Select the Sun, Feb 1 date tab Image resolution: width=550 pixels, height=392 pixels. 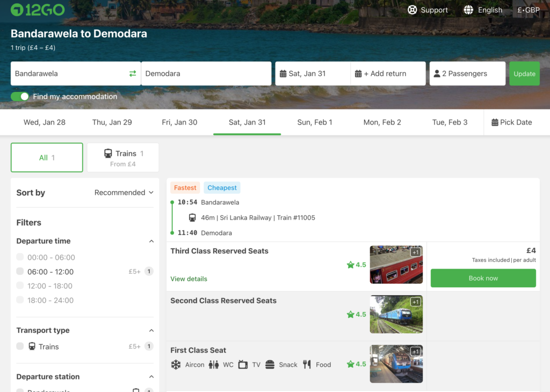point(315,122)
